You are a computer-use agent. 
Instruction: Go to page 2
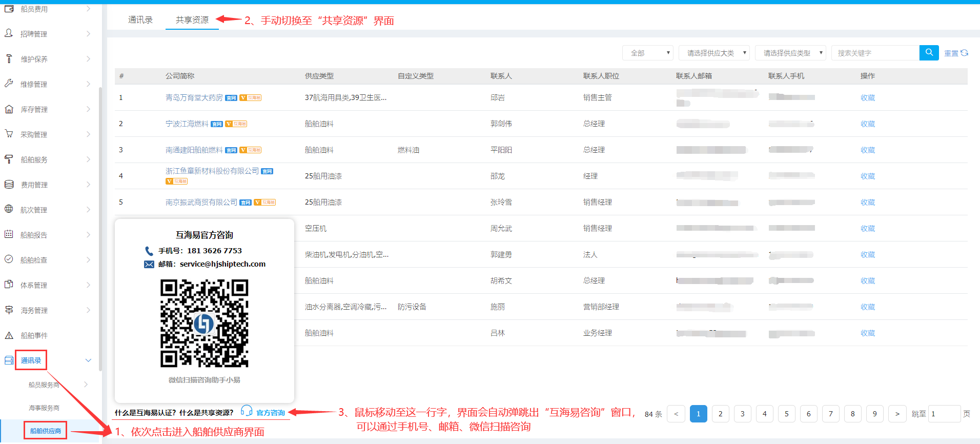[720, 414]
